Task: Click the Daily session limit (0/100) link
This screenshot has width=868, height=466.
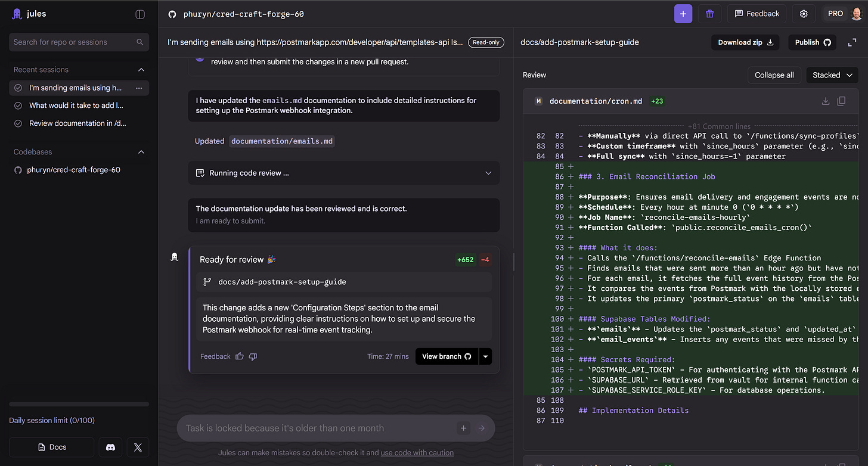Action: pos(52,420)
